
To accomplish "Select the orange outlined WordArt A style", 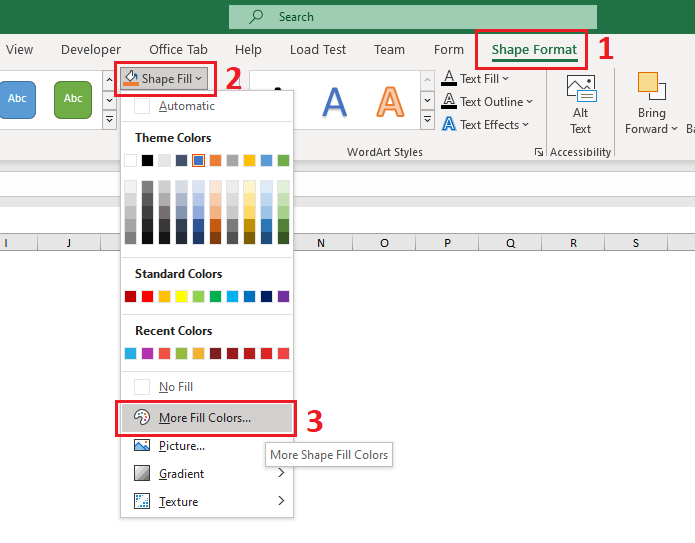I will [390, 102].
